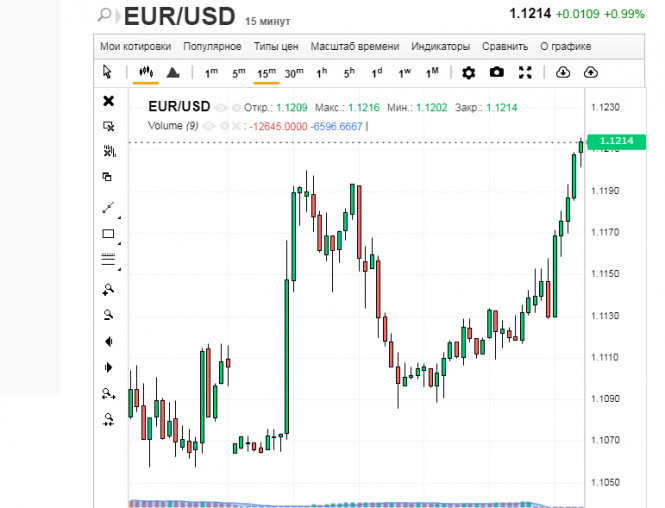Shift the chart left with arrow
The image size is (665, 508).
(109, 341)
